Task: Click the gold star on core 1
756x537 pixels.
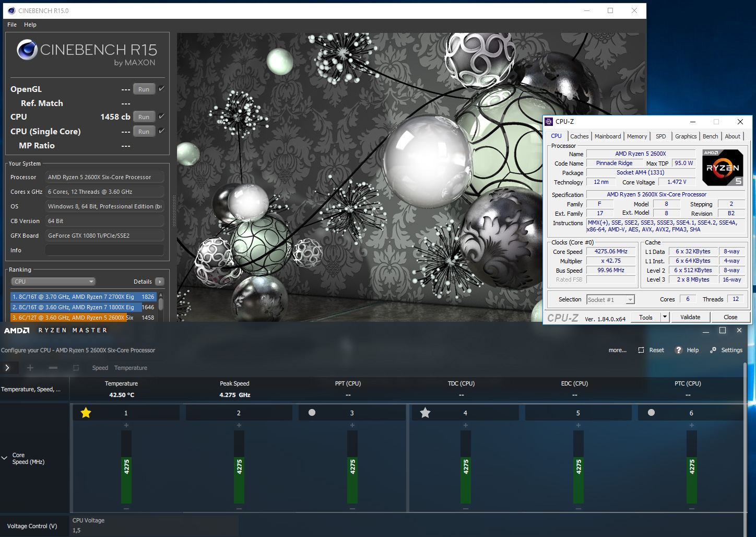Action: 86,413
